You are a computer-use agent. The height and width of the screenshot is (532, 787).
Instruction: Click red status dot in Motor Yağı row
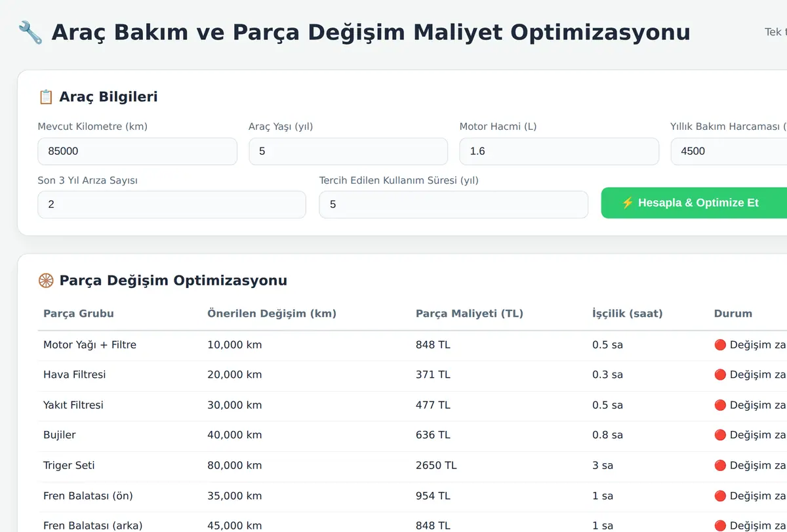(720, 345)
